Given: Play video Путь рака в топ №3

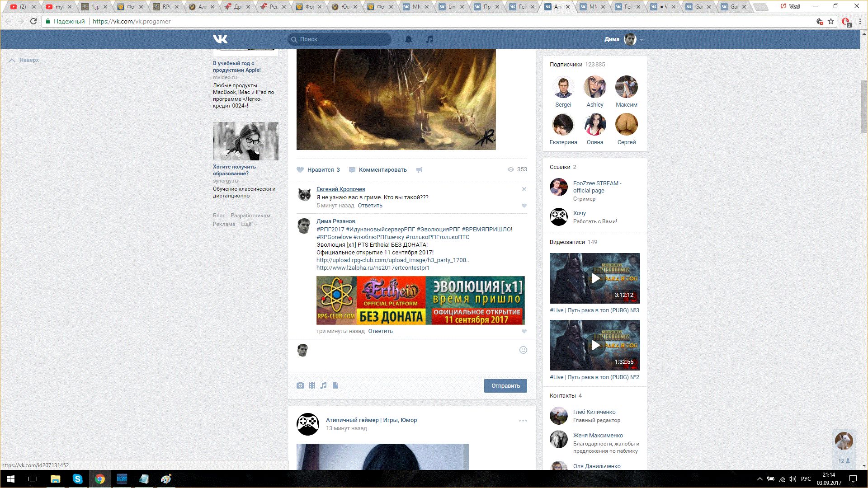Looking at the screenshot, I should (595, 278).
